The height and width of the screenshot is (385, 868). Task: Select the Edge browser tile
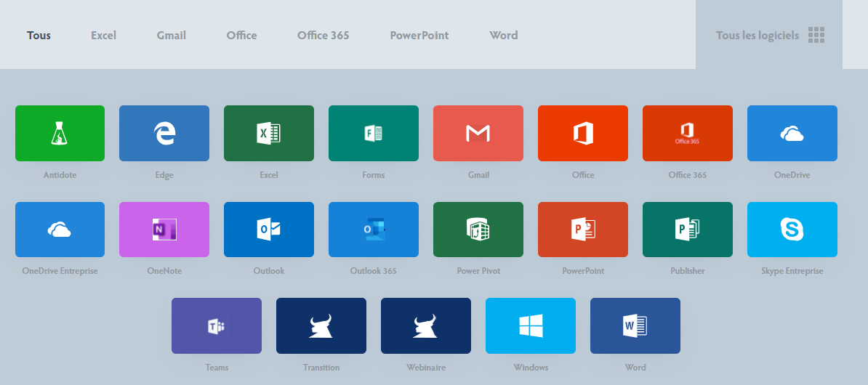[164, 134]
